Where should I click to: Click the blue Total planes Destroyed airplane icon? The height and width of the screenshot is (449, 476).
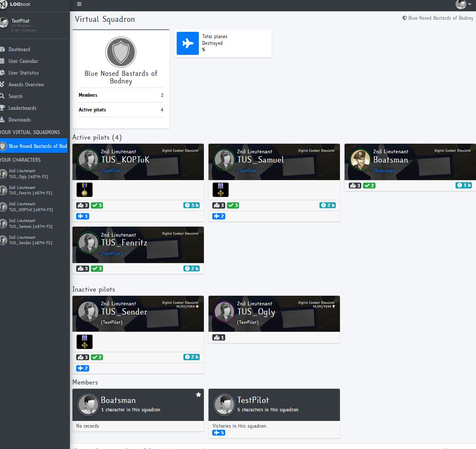click(x=188, y=44)
